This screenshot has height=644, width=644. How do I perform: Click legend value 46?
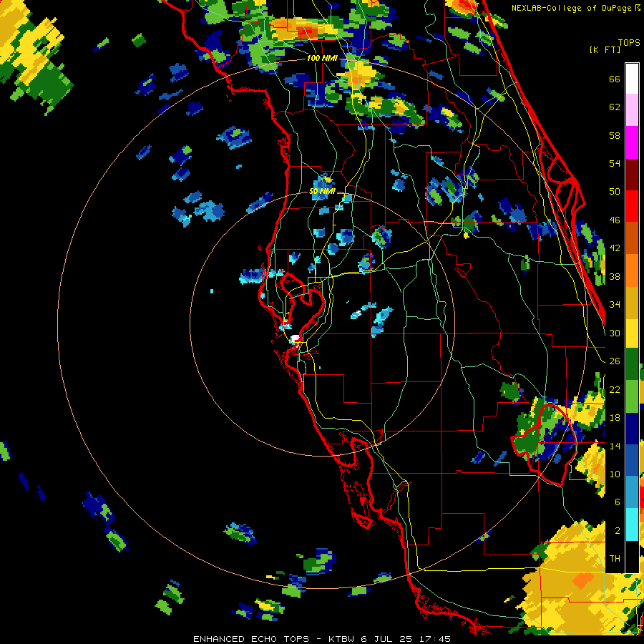click(615, 220)
